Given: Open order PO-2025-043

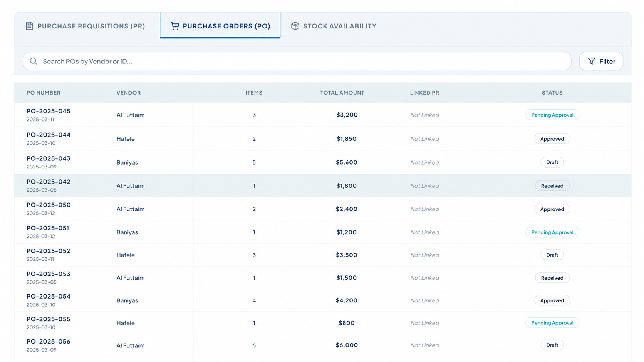Looking at the screenshot, I should (49, 158).
